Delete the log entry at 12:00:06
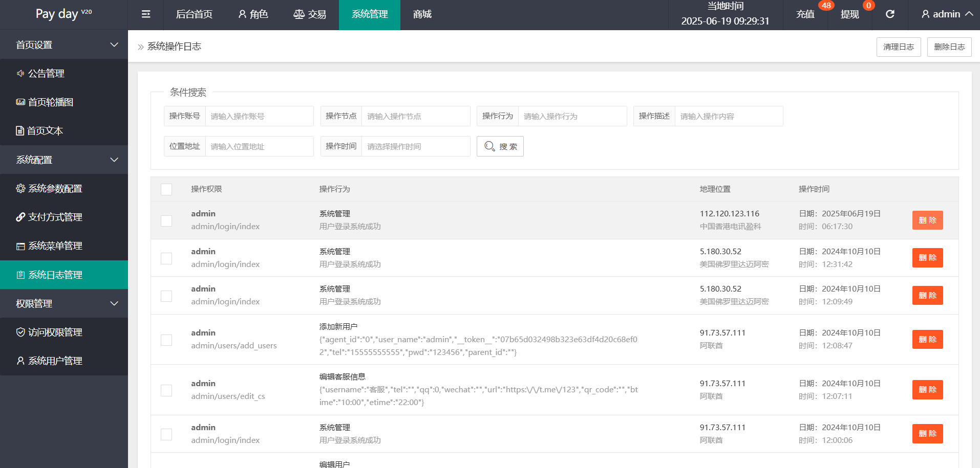 [928, 434]
